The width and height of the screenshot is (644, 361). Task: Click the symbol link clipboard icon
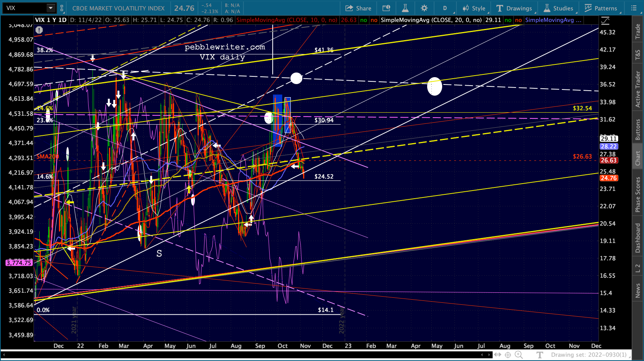point(62,8)
